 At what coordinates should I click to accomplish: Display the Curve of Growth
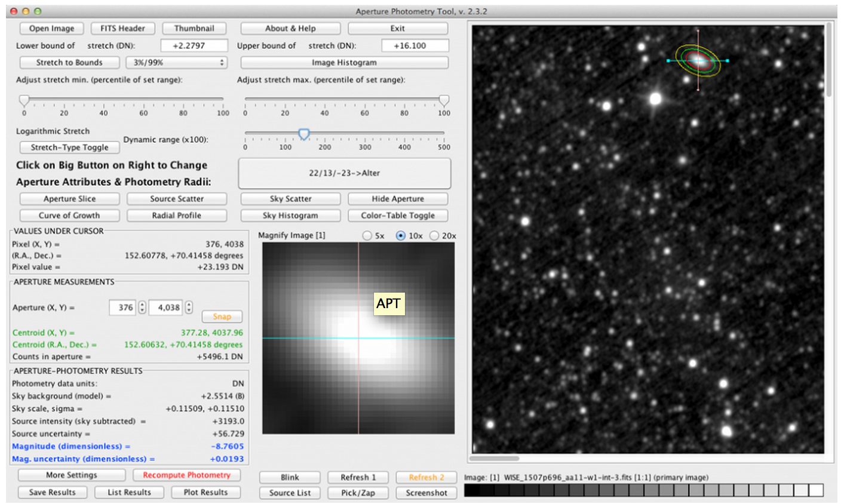click(x=69, y=215)
